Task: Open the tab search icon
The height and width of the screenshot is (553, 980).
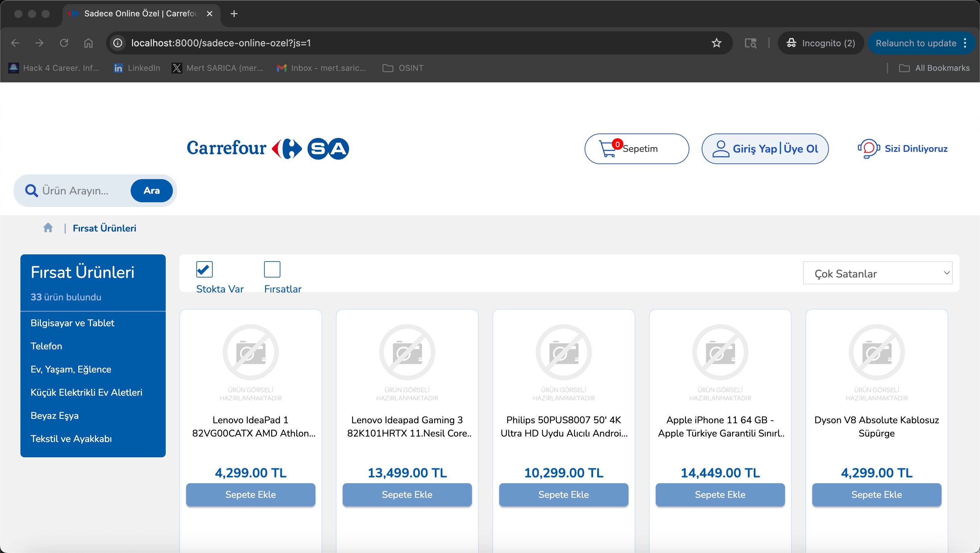Action: pos(750,43)
